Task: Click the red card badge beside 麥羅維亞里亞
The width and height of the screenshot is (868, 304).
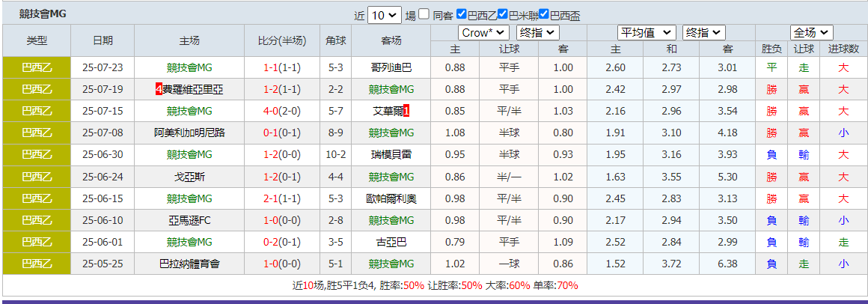Action: click(159, 89)
